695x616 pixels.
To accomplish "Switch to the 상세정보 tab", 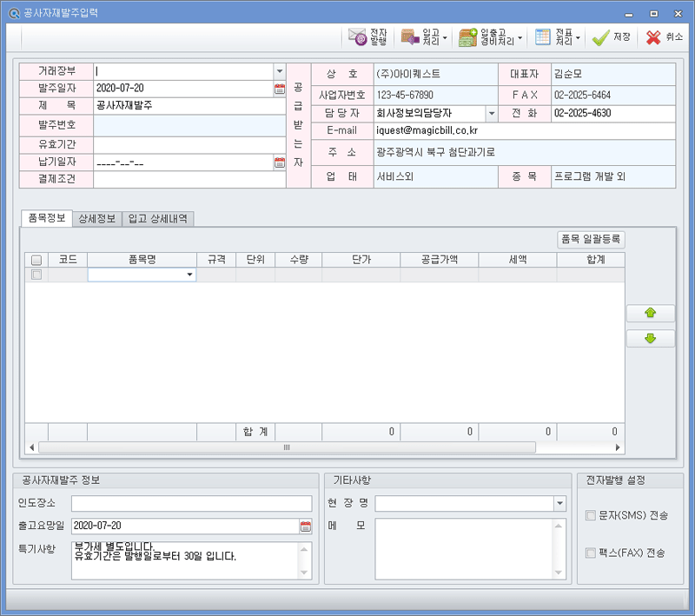I will point(96,219).
